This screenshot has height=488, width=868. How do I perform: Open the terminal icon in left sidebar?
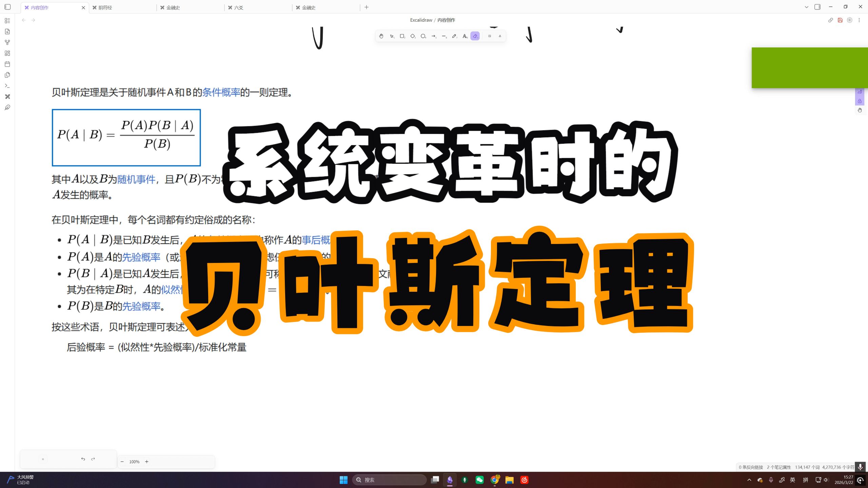pyautogui.click(x=7, y=86)
